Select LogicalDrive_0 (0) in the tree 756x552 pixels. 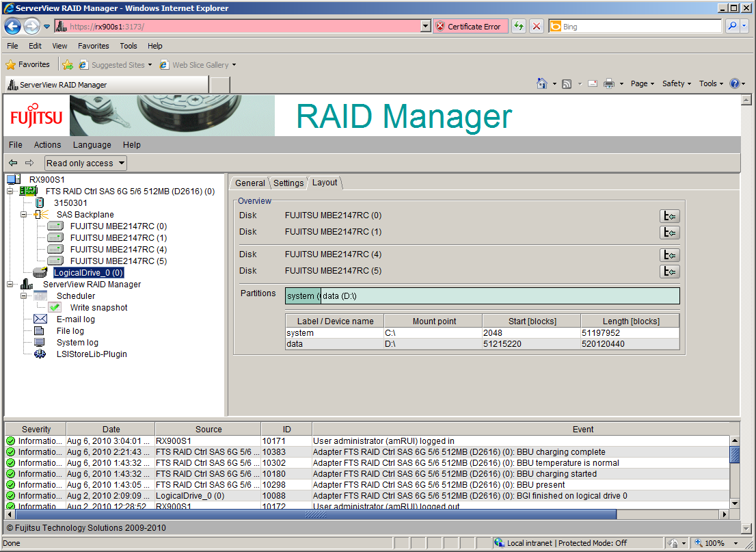[89, 273]
